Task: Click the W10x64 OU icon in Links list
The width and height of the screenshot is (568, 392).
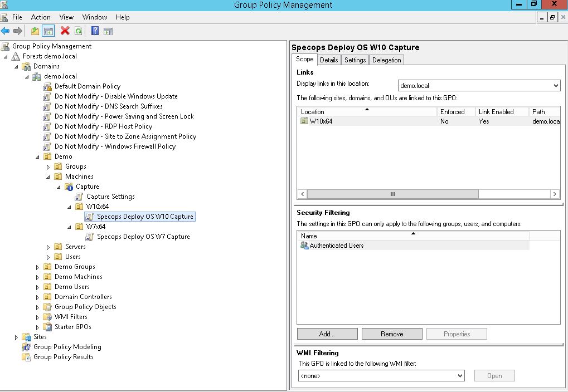Action: [304, 121]
